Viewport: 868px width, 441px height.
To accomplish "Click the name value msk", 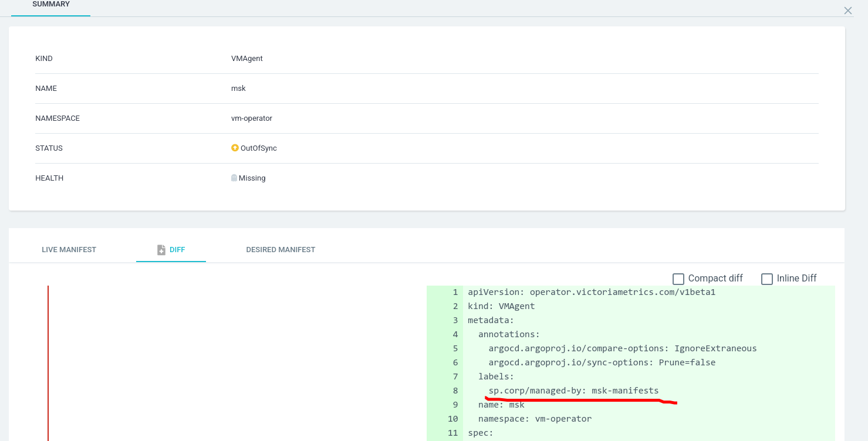I will click(x=238, y=88).
